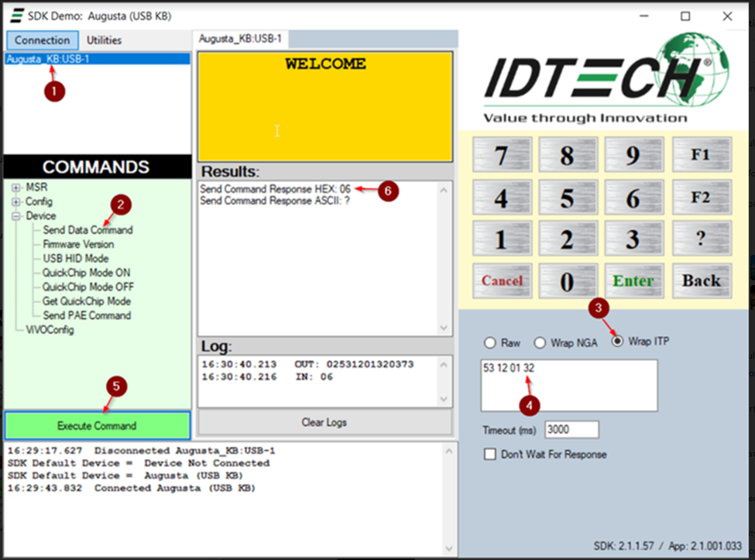Click the 'Send Command Response HEX: 06' line

point(276,189)
